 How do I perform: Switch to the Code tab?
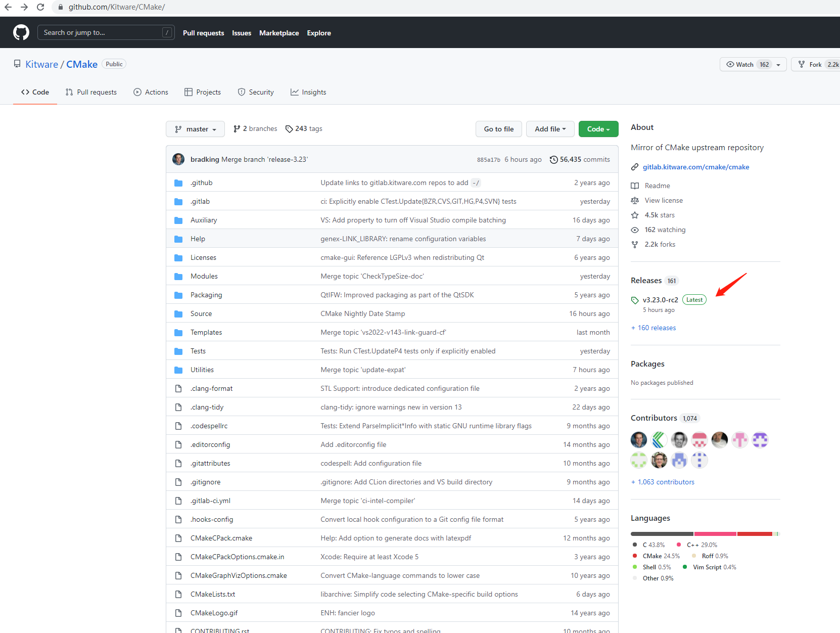point(35,92)
